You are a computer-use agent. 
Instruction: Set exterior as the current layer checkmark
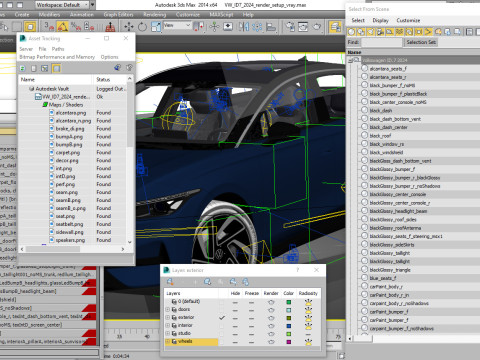(222, 318)
